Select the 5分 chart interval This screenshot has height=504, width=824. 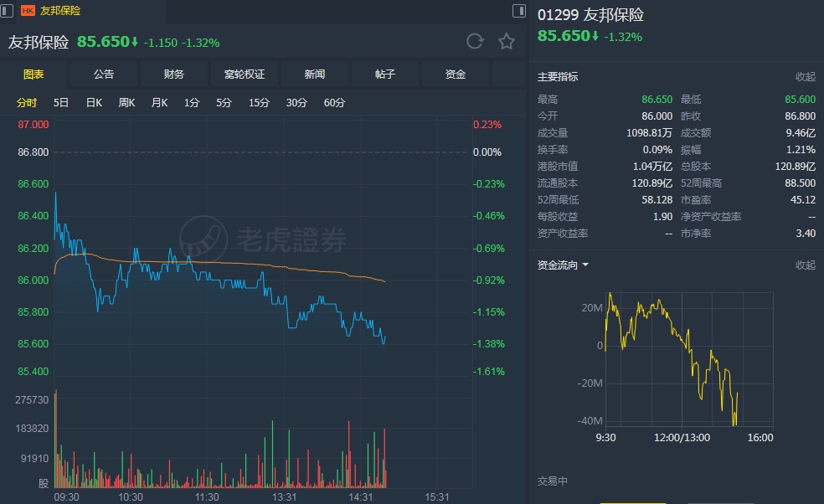coord(224,103)
